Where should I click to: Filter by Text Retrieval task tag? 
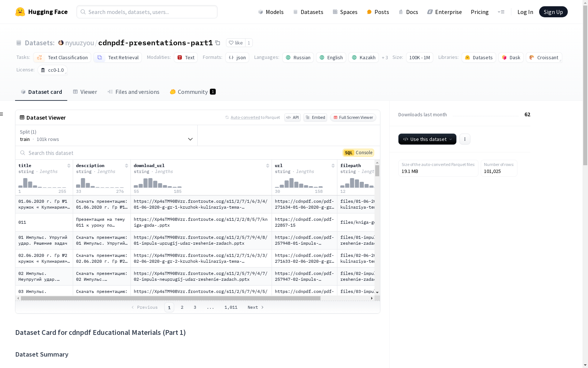(x=118, y=57)
